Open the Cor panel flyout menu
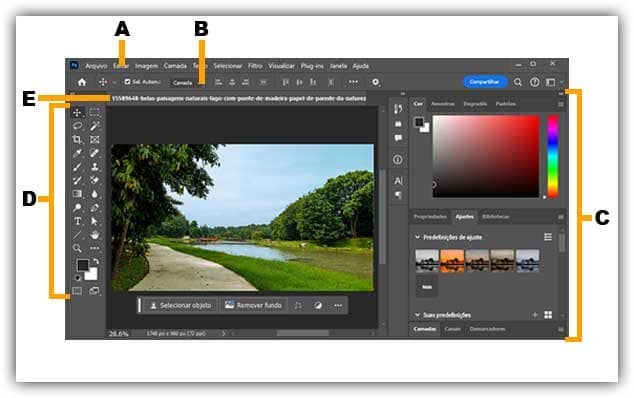Image resolution: width=634 pixels, height=398 pixels. (560, 104)
